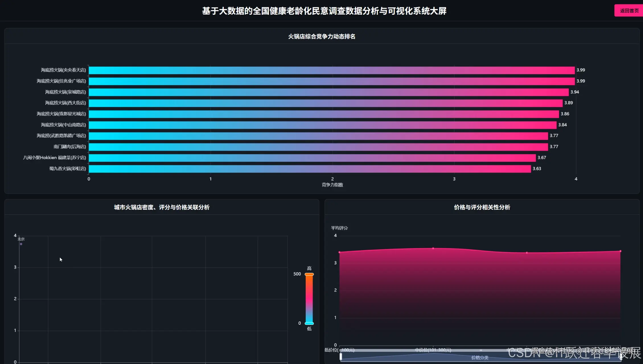
Task: Click the 北京 scatter point
Action: [21, 244]
